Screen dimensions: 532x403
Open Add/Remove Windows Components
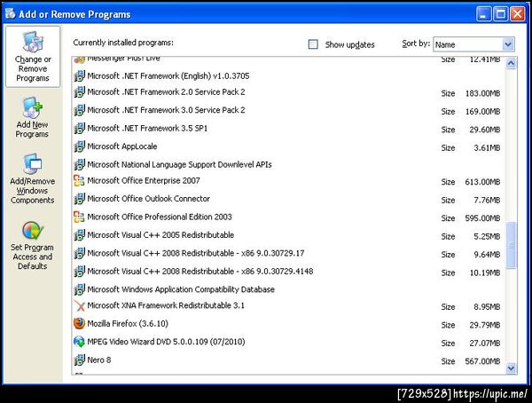point(33,178)
